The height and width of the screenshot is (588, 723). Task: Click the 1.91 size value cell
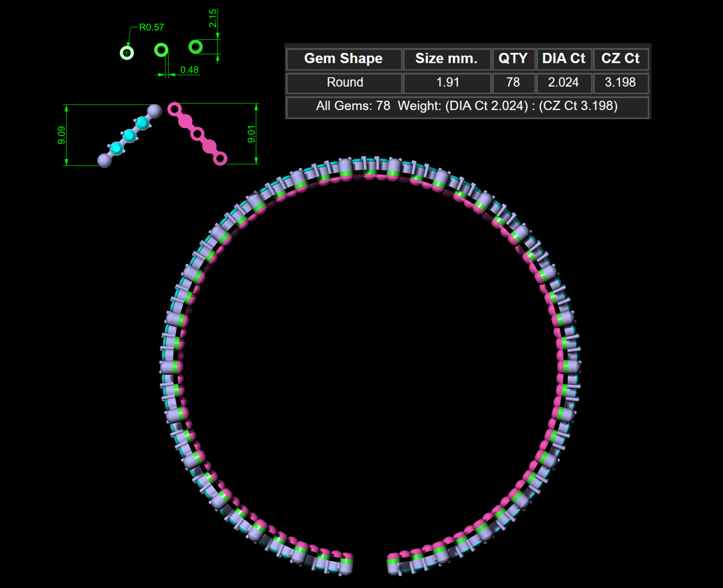pyautogui.click(x=446, y=83)
